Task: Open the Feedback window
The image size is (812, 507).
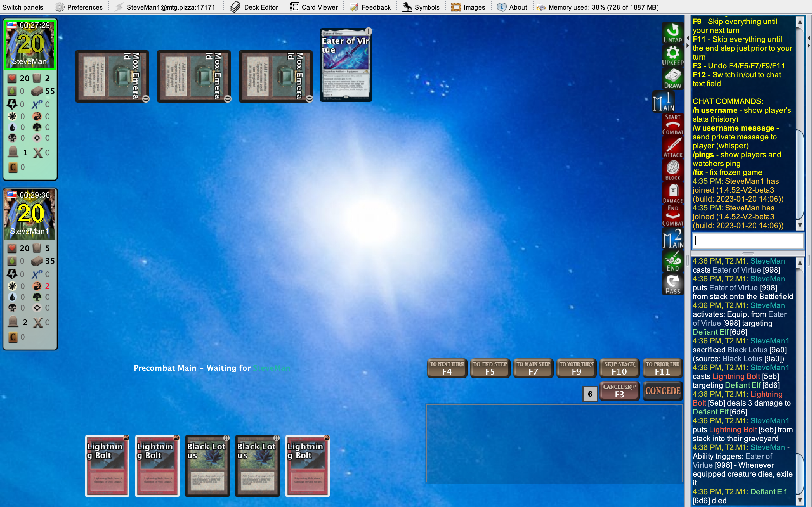Action: pos(370,7)
